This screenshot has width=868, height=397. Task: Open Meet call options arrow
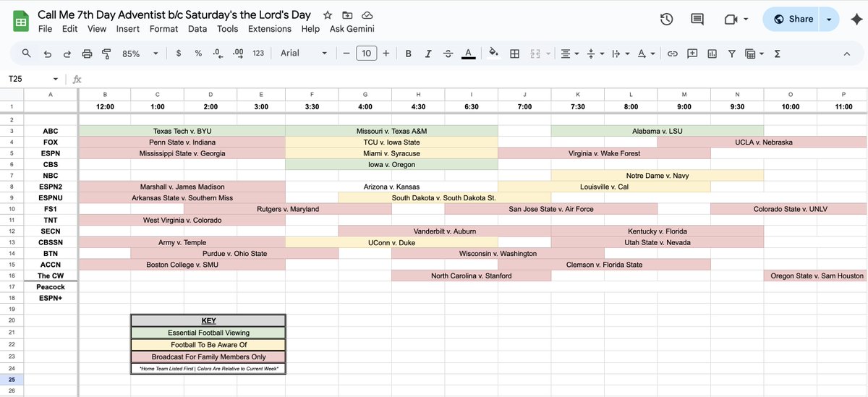click(x=746, y=20)
